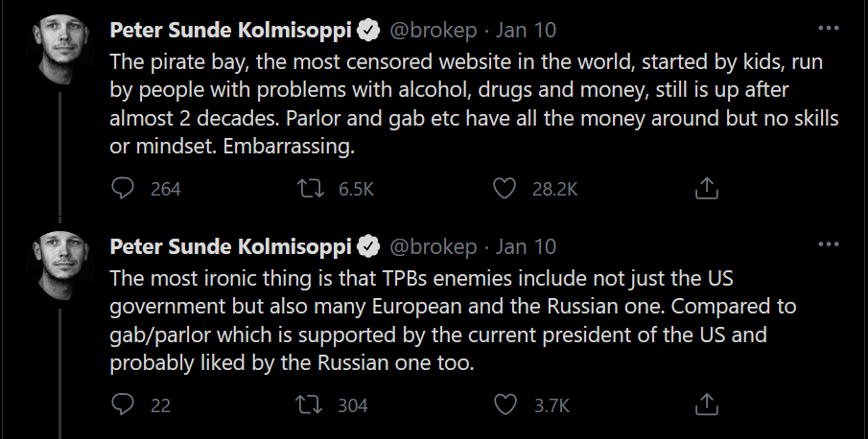
Task: Like the tweet with 28.2K likes
Action: coord(504,189)
